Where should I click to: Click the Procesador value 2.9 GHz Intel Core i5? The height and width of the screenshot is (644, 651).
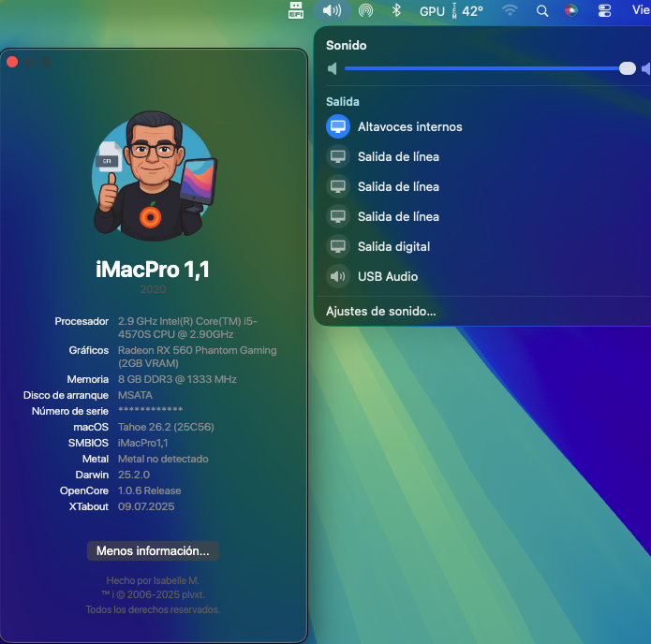tap(187, 328)
